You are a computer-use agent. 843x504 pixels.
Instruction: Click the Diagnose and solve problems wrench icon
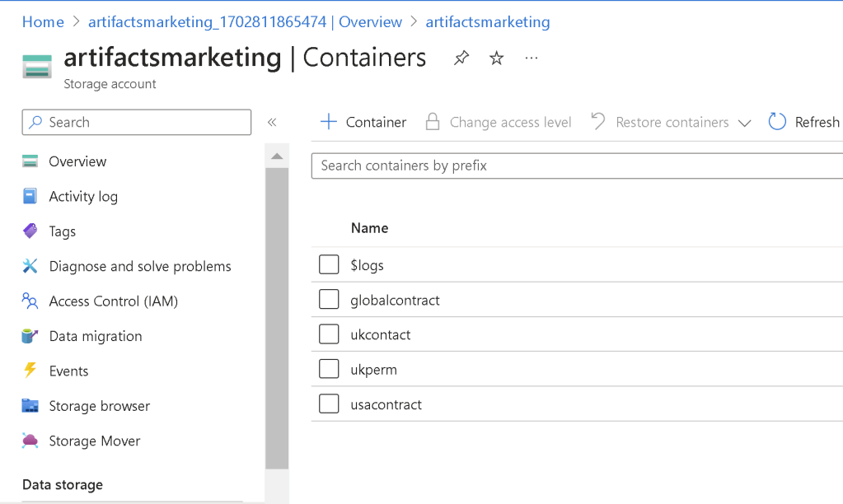[x=30, y=266]
